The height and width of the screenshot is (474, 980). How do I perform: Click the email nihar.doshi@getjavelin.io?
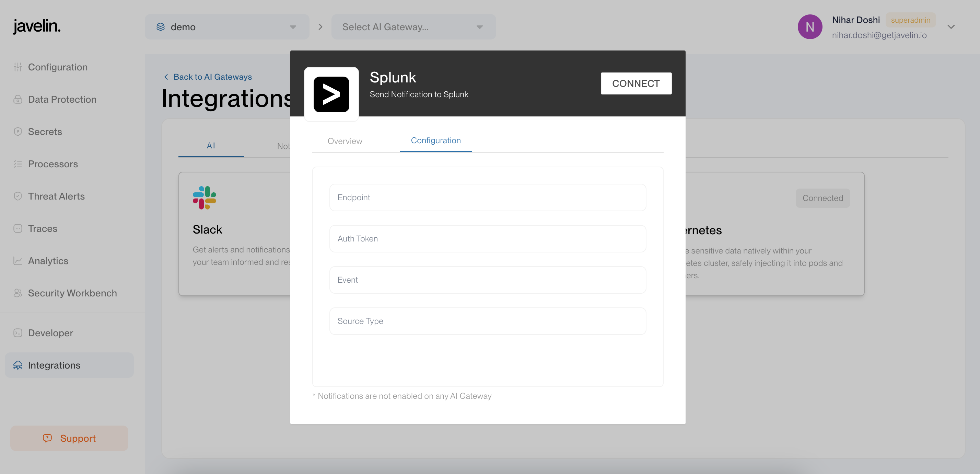879,35
